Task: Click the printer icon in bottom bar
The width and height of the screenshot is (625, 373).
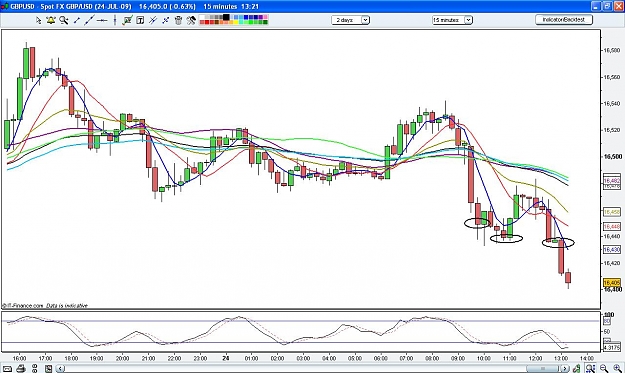Action: tap(22, 369)
